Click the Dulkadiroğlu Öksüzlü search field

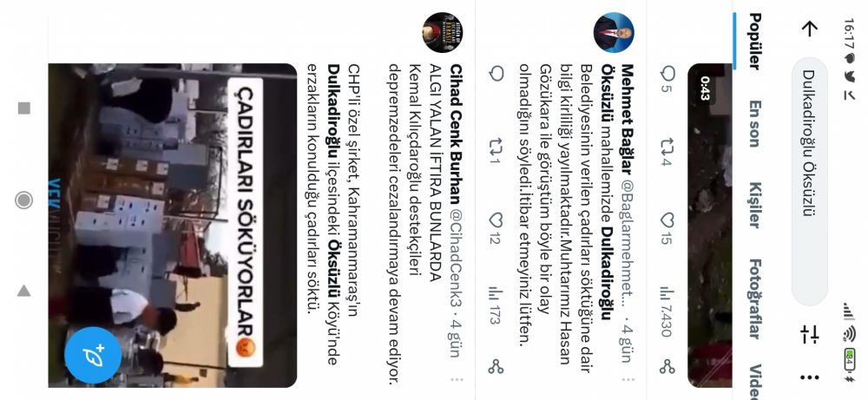pyautogui.click(x=809, y=181)
